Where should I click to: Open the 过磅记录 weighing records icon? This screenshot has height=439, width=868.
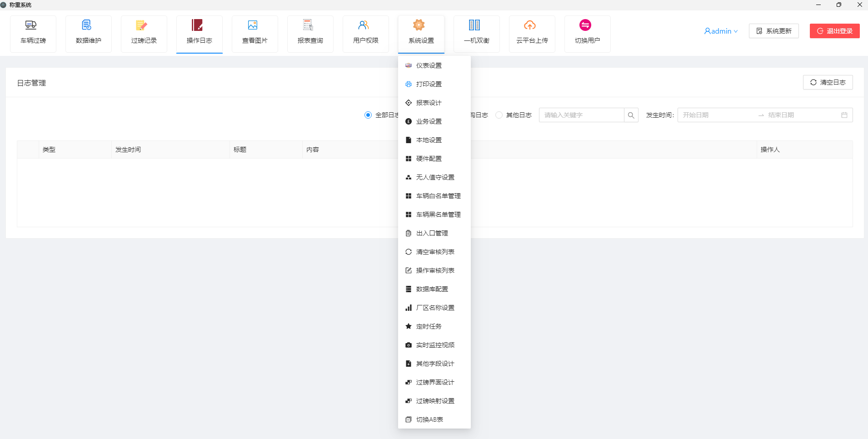tap(144, 33)
